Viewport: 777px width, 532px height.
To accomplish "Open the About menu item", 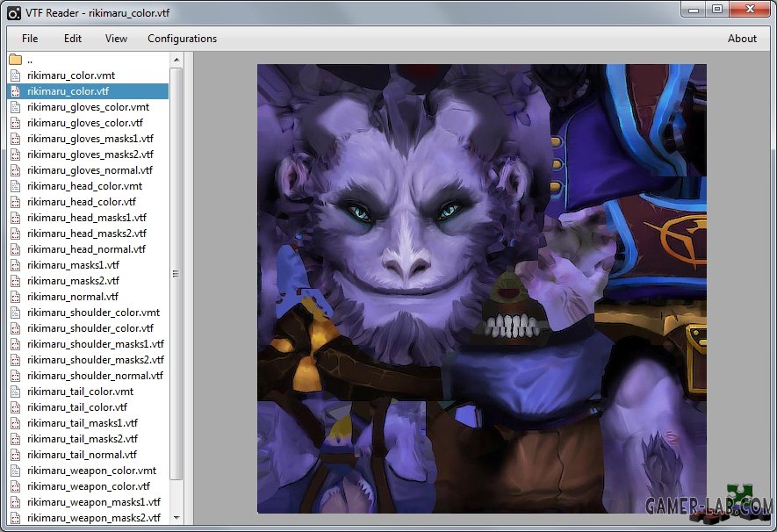I will point(742,38).
